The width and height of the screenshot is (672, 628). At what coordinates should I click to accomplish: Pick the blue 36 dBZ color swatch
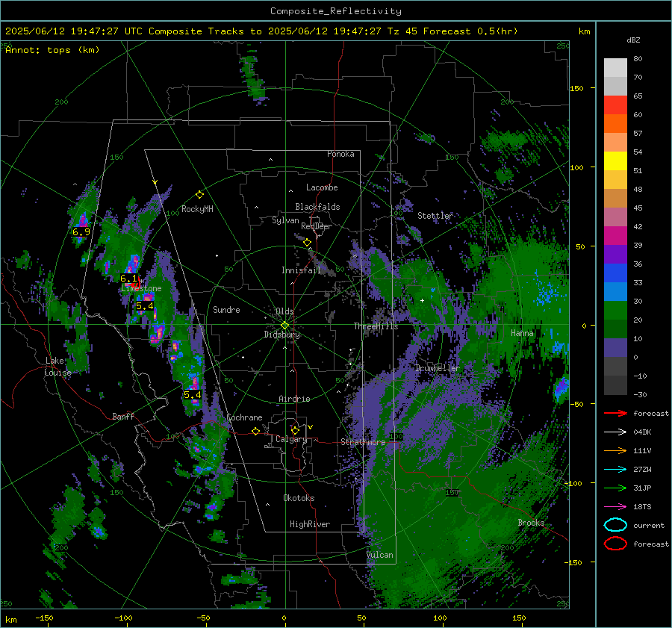tap(615, 273)
